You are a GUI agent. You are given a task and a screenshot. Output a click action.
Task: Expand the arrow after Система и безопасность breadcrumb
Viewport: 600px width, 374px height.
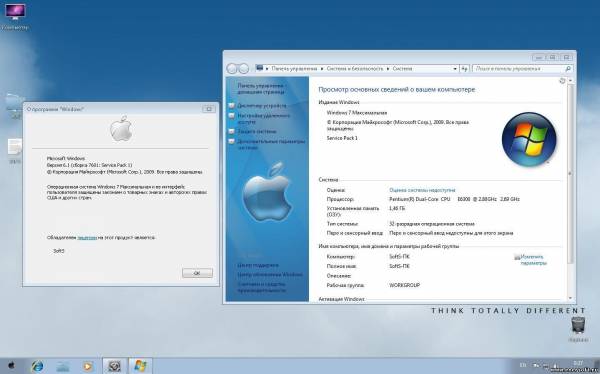[388, 69]
